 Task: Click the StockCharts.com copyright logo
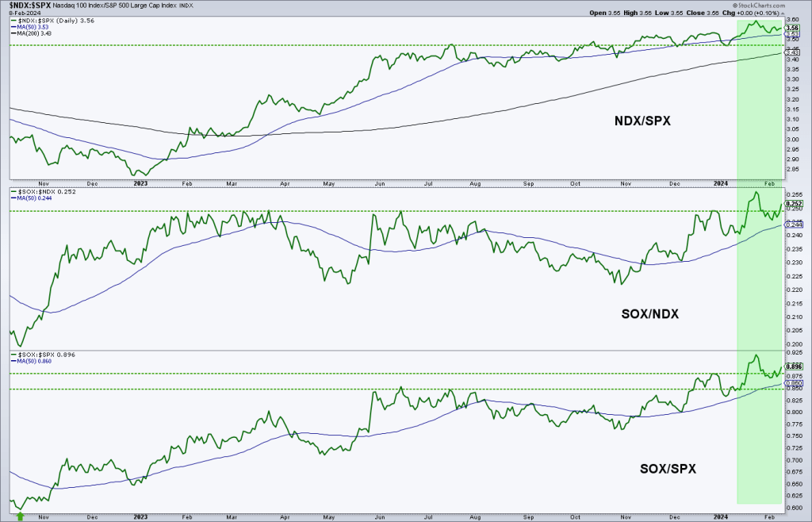pyautogui.click(x=768, y=5)
